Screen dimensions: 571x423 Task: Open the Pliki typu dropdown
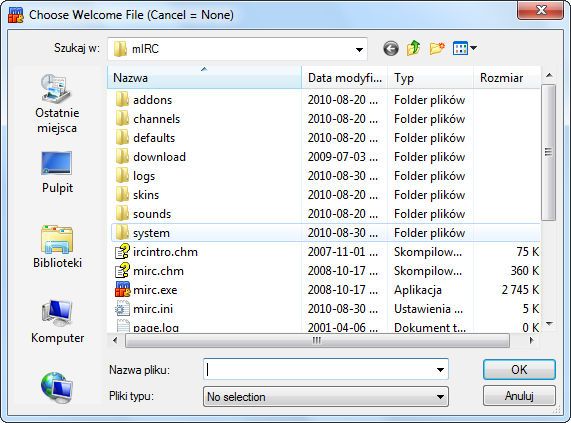[326, 396]
